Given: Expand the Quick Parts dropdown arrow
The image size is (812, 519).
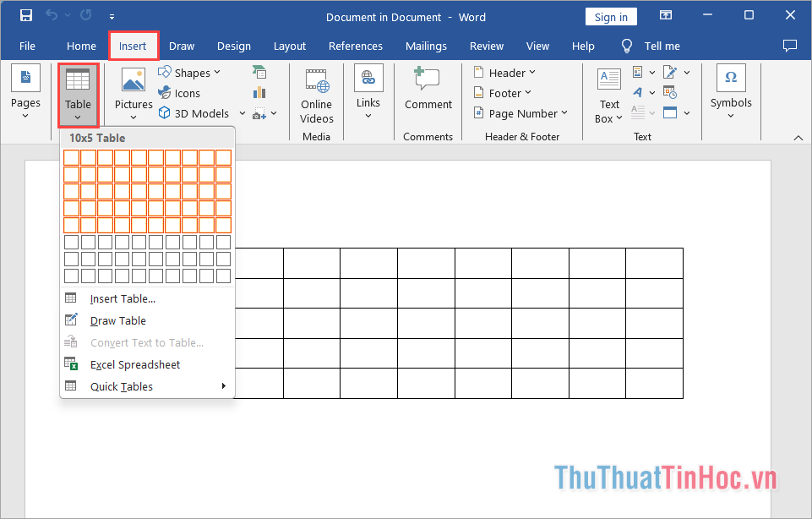Looking at the screenshot, I should (x=652, y=72).
